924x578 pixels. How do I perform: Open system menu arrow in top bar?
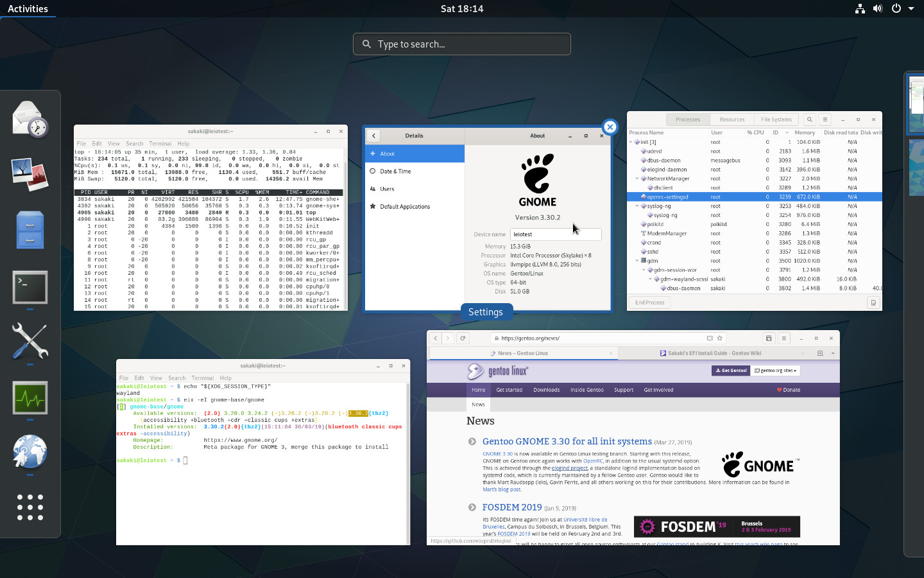click(911, 9)
